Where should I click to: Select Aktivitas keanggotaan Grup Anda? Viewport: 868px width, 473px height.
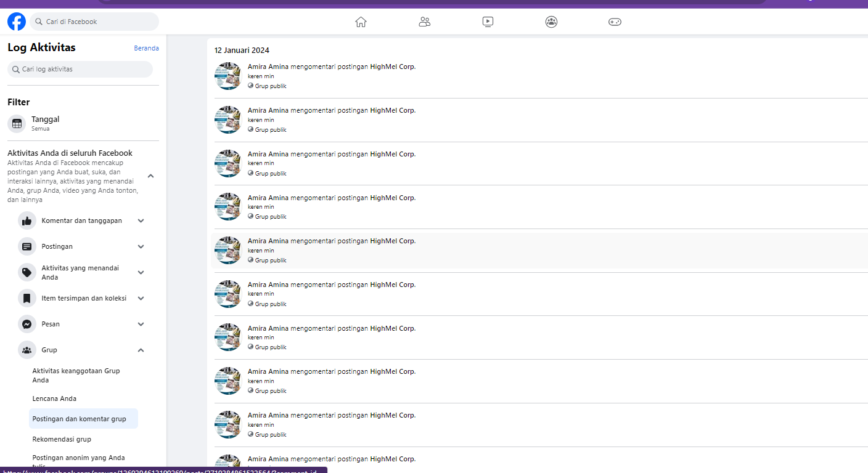tap(83, 376)
